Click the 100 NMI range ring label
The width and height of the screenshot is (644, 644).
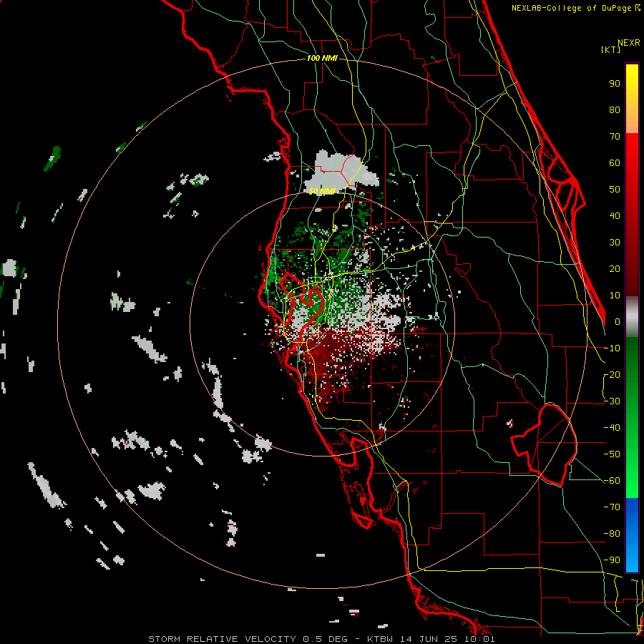(x=322, y=59)
